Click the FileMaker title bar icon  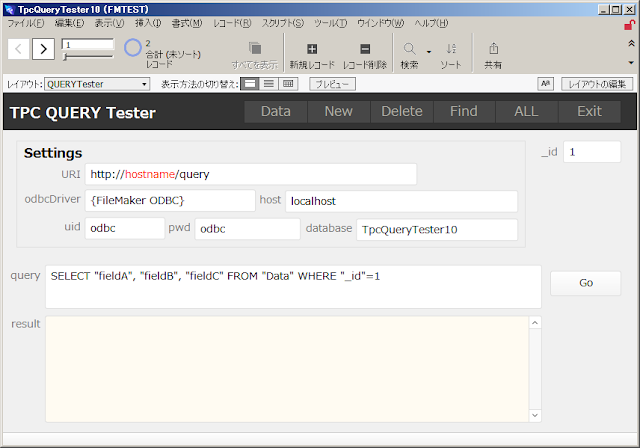pyautogui.click(x=9, y=9)
